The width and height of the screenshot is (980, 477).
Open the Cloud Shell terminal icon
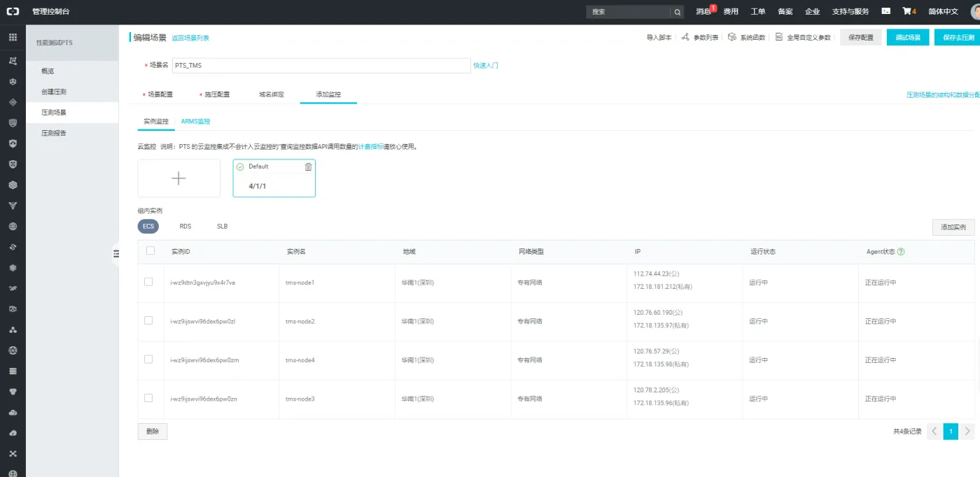click(x=885, y=11)
